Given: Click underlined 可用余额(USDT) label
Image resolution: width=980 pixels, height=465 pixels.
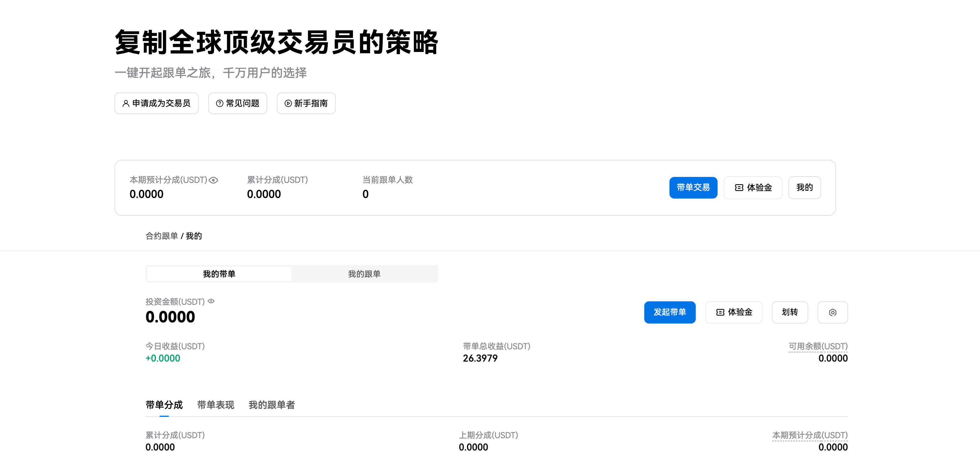Looking at the screenshot, I should [x=818, y=346].
